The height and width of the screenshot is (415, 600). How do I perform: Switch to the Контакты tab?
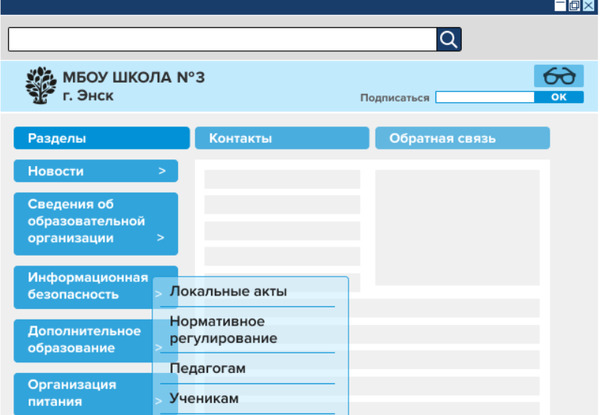281,139
